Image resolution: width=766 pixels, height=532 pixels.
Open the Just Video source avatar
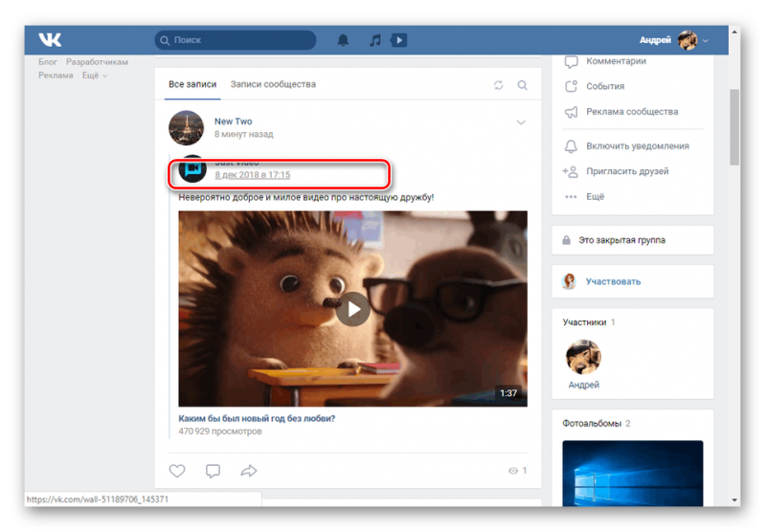192,168
